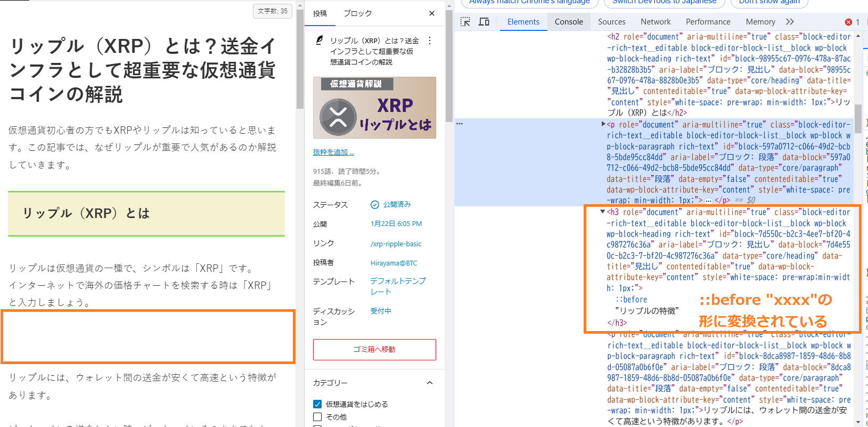
Task: Click the ::before pseudo-element in DOM tree
Action: tap(631, 300)
